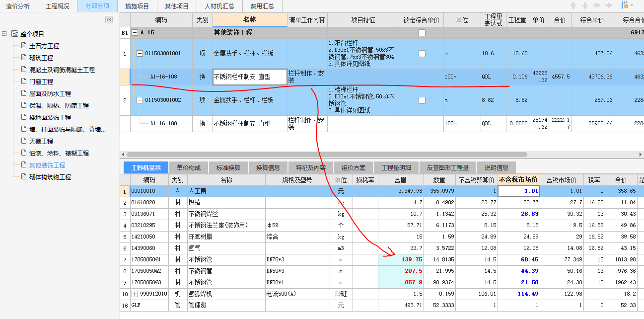Open the 费用汇总 tab
This screenshot has width=644, height=319.
pos(262,6)
